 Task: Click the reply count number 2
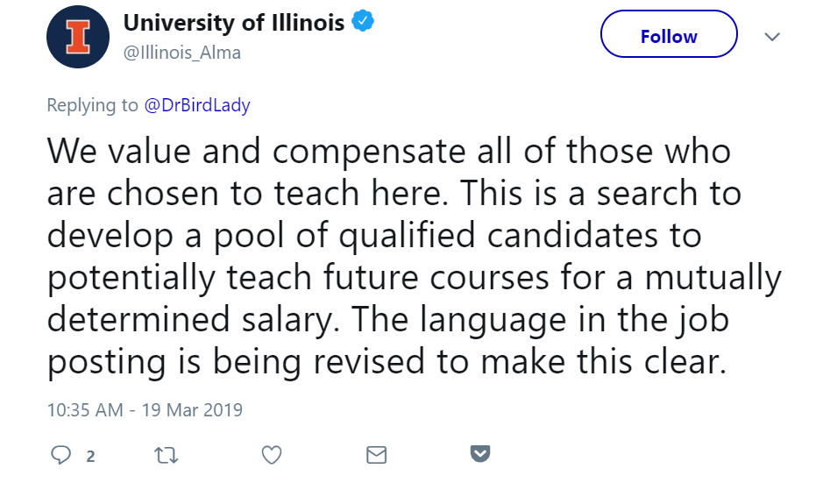click(90, 456)
